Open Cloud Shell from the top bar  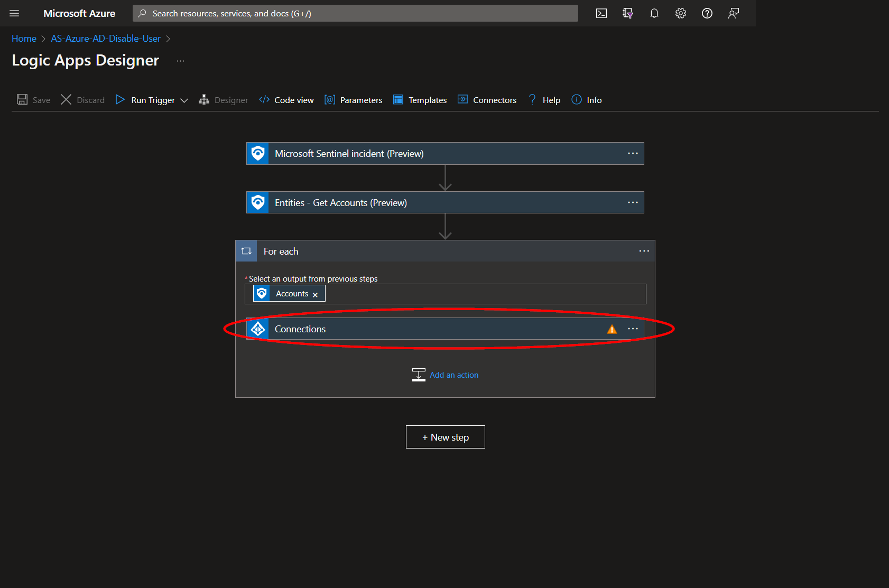tap(601, 13)
